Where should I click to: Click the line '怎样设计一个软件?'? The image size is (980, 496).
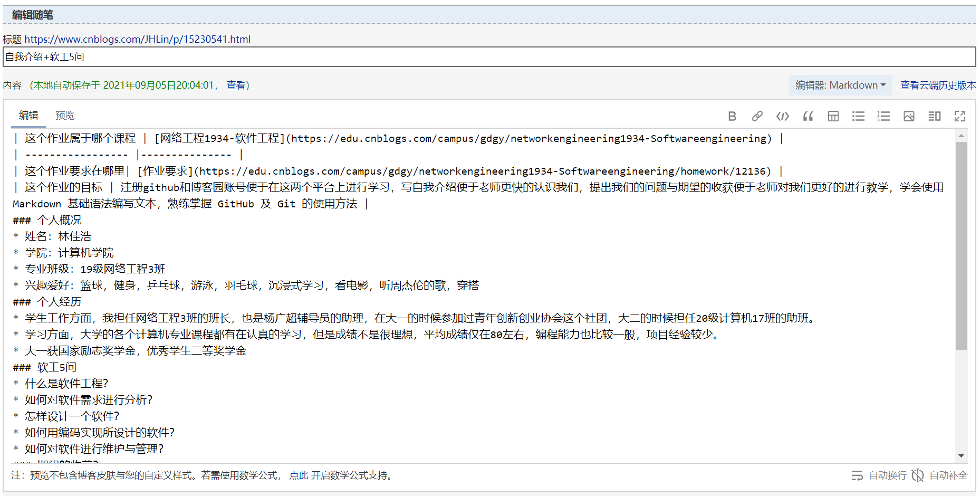pos(66,416)
